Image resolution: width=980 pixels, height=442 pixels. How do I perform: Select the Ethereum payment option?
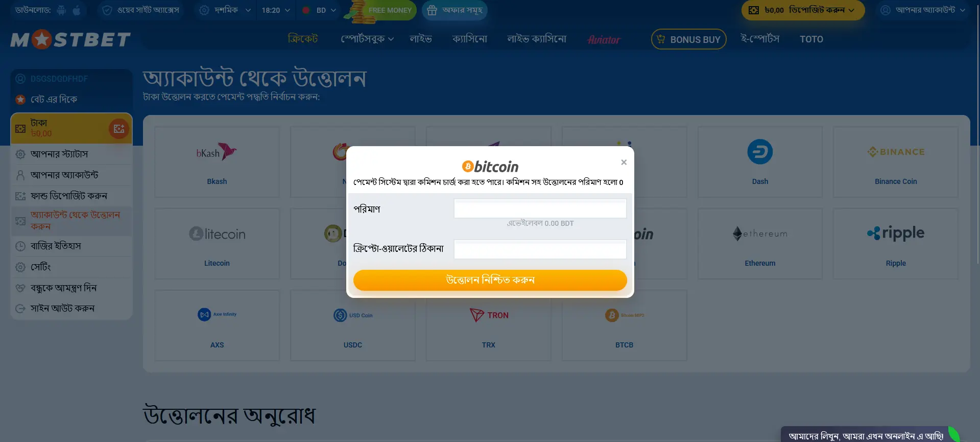(760, 244)
